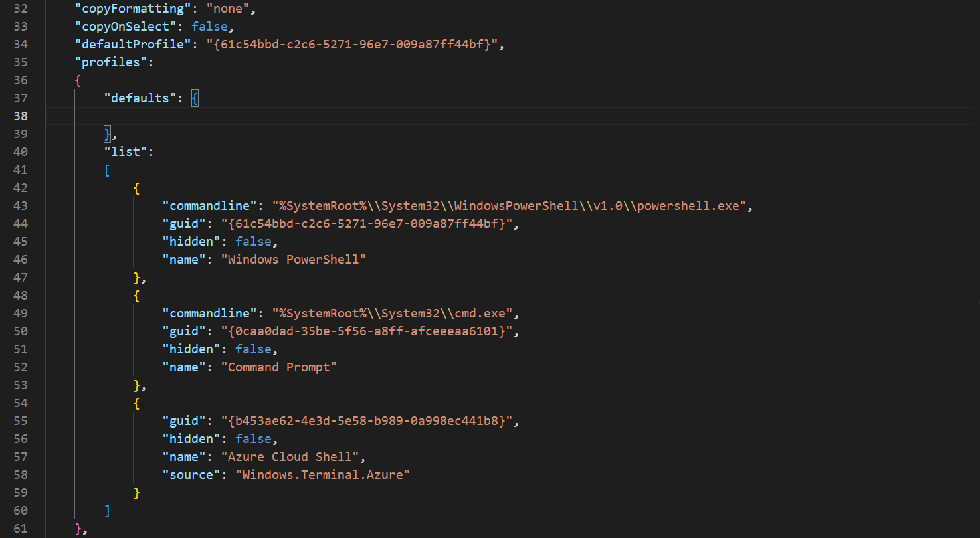Click the powershell.exe path string

click(508, 207)
